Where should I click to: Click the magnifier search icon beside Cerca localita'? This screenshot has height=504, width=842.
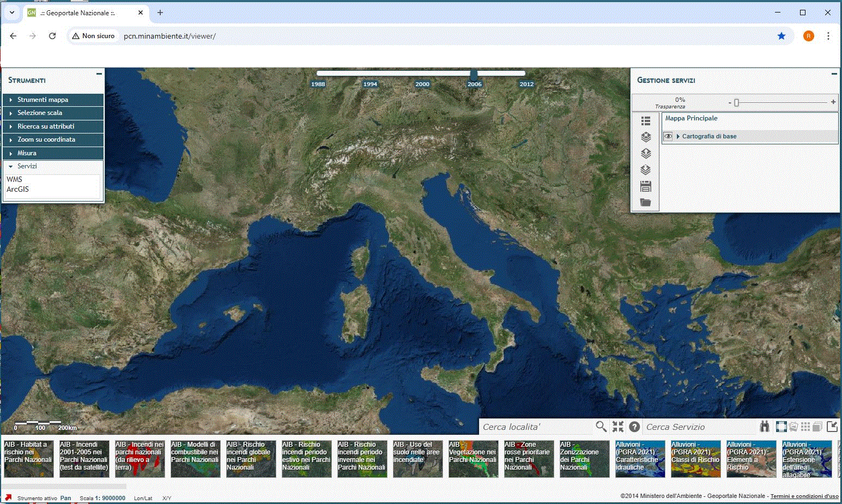click(x=601, y=427)
